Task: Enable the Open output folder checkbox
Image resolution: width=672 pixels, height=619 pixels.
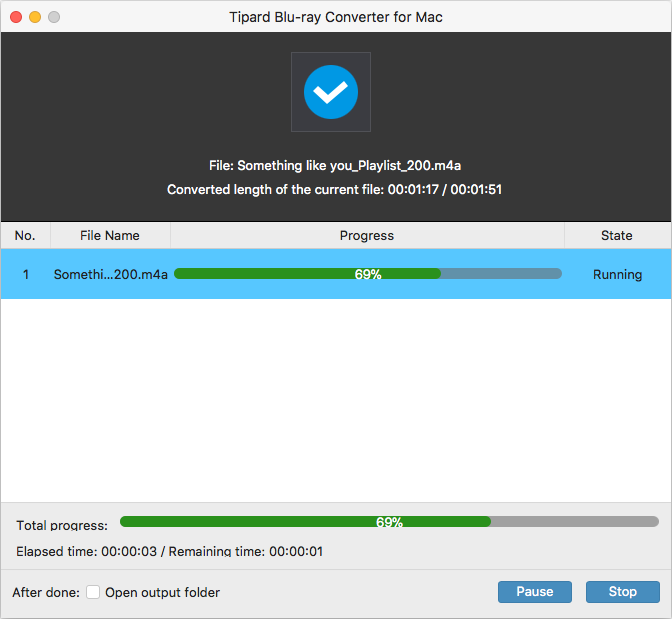Action: click(x=93, y=592)
